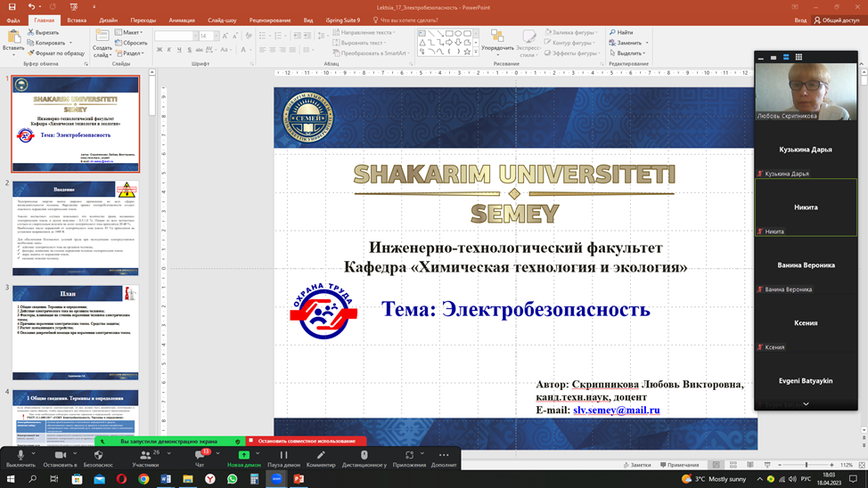This screenshot has height=488, width=868.
Task: Open the Копировать dropdown arrow
Action: pos(70,43)
